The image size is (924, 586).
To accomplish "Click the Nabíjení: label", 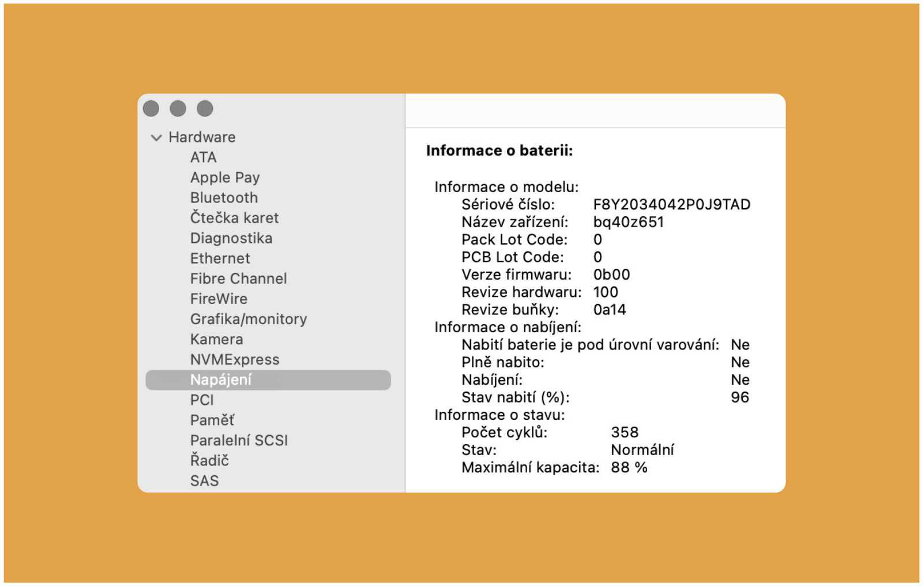I will [492, 380].
